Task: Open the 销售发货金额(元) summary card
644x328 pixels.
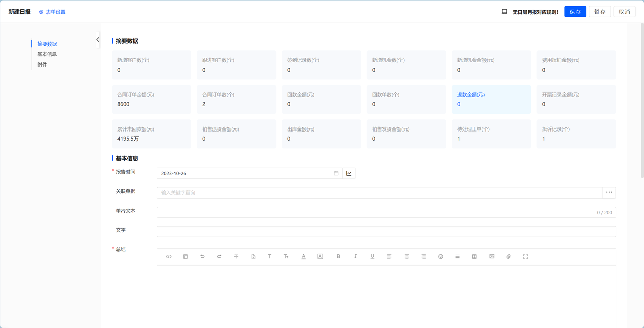Action: click(x=407, y=134)
